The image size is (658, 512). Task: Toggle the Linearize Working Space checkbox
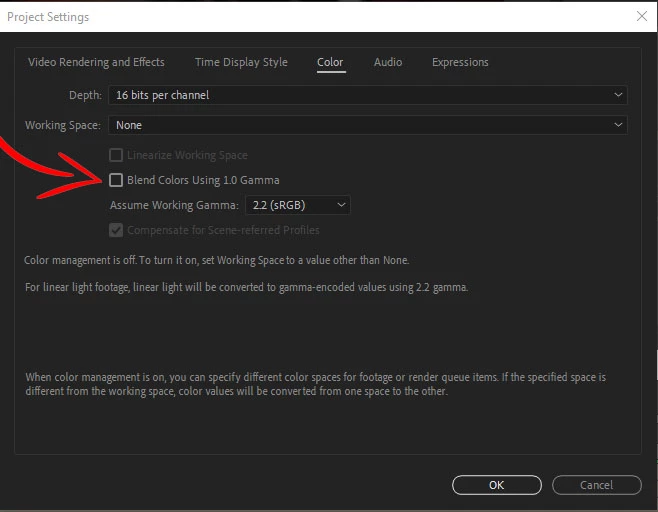[116, 155]
